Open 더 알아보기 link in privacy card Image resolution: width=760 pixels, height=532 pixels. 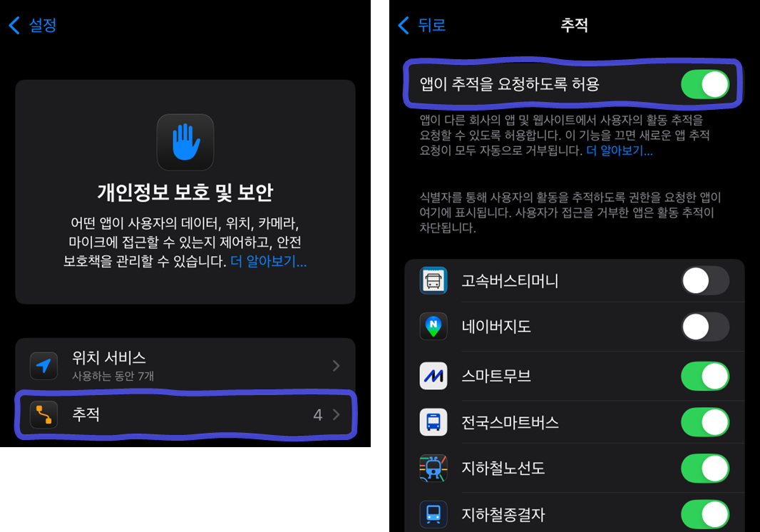click(x=268, y=262)
